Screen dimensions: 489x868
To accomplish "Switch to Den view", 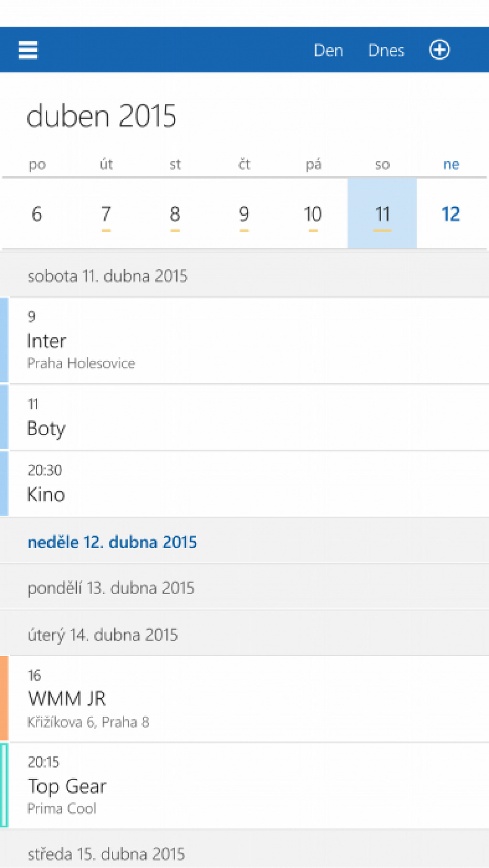I will [x=329, y=50].
